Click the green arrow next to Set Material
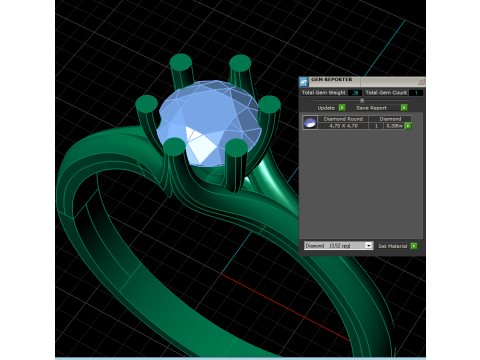Viewport: 480px width, 360px height. pos(414,246)
